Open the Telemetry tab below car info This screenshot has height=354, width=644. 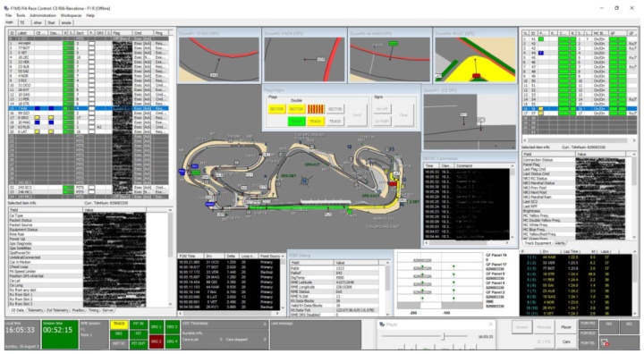(35, 310)
